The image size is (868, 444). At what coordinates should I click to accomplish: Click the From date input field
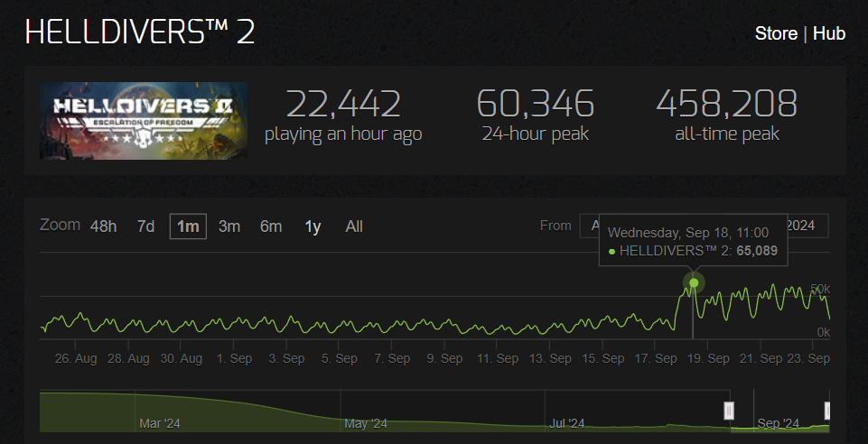[x=590, y=226]
